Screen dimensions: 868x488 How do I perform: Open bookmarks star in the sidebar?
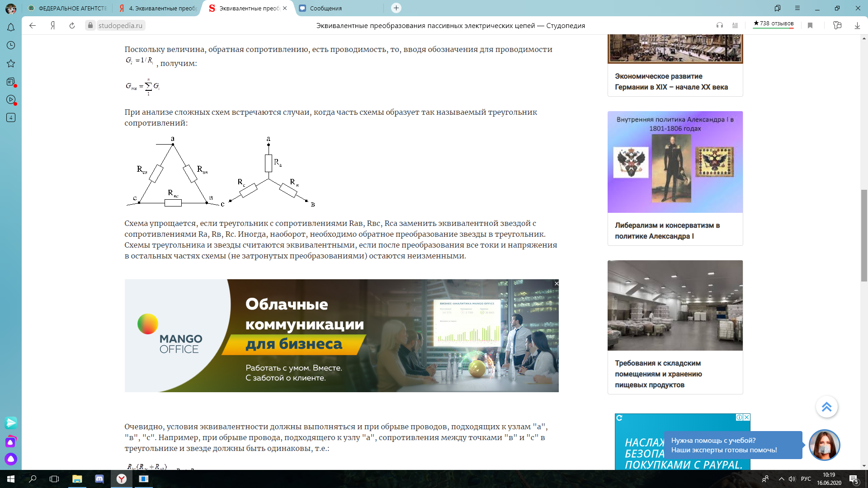tap(11, 63)
